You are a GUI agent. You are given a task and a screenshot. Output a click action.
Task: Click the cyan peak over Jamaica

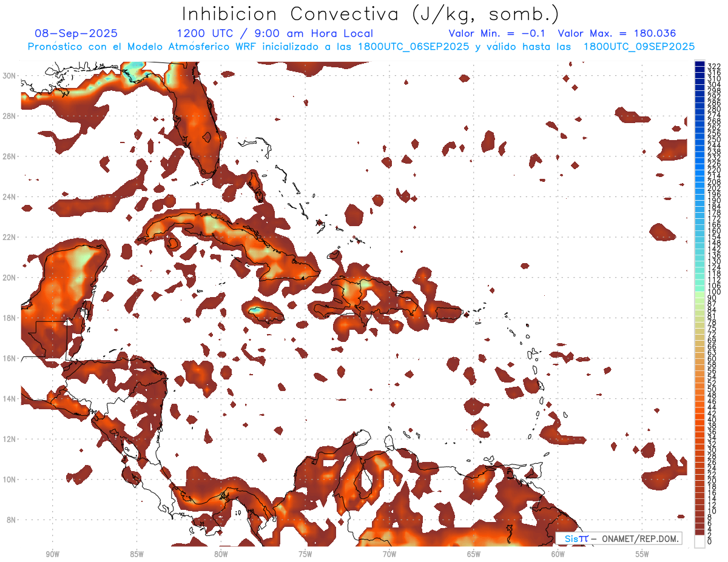coord(257,310)
